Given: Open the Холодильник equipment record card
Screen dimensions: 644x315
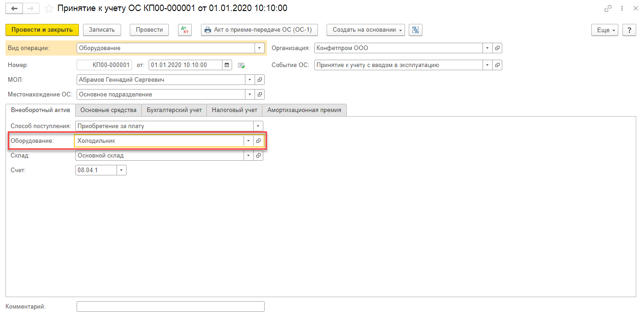Looking at the screenshot, I should pyautogui.click(x=258, y=141).
